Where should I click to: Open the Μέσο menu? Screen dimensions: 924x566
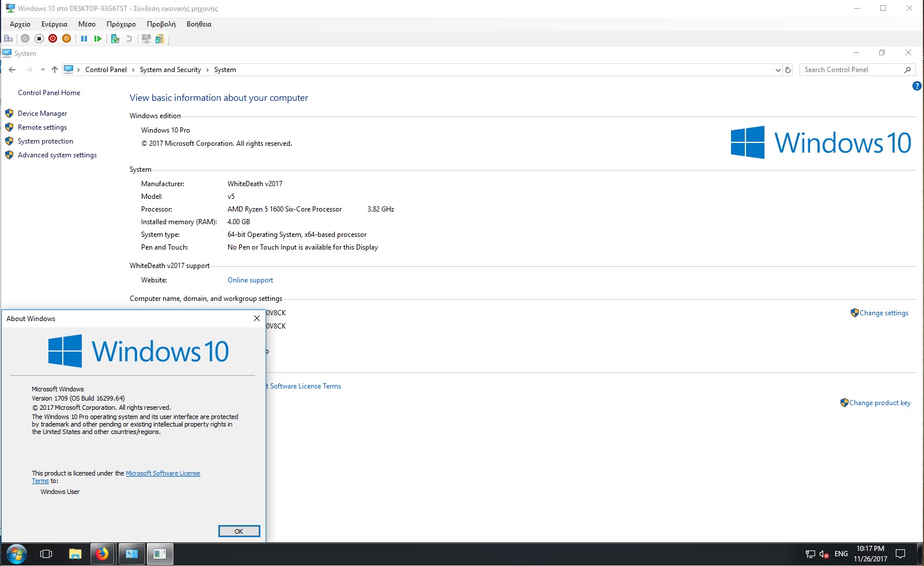87,24
